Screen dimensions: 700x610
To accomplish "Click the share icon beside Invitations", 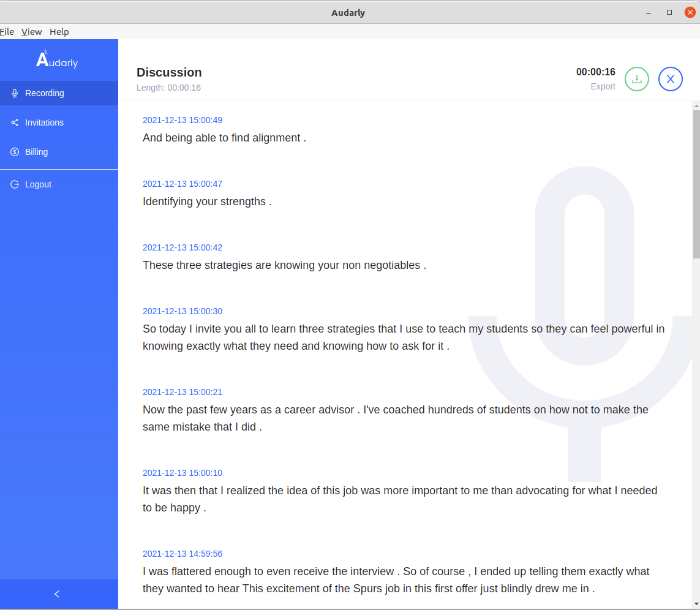I will [x=15, y=122].
